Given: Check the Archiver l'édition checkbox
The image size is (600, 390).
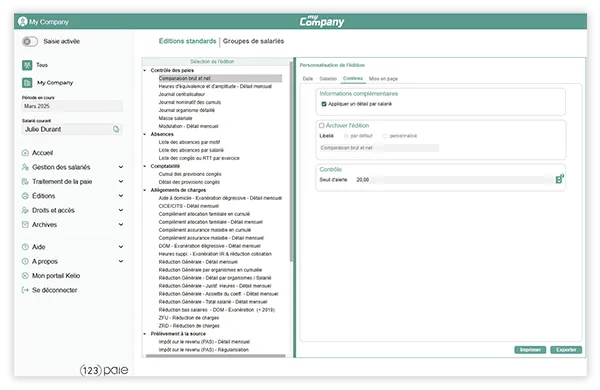Looking at the screenshot, I should 321,126.
